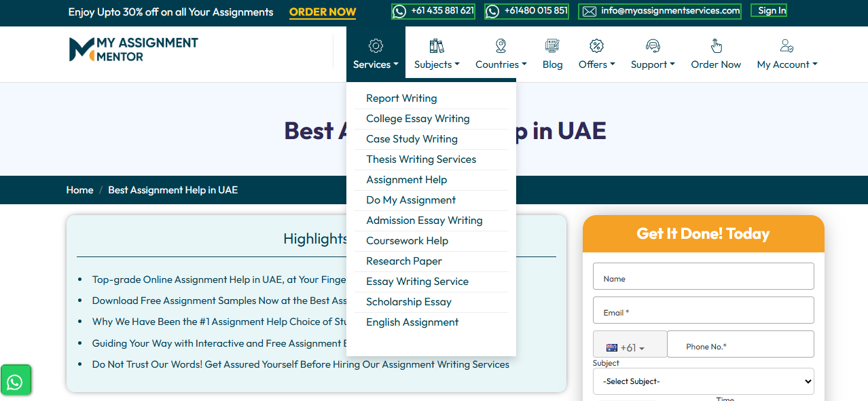Click the Countries map pin icon

(501, 46)
